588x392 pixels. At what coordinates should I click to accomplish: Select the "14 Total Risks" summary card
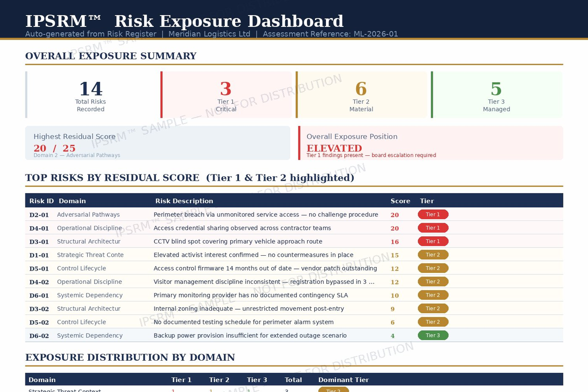coord(91,95)
